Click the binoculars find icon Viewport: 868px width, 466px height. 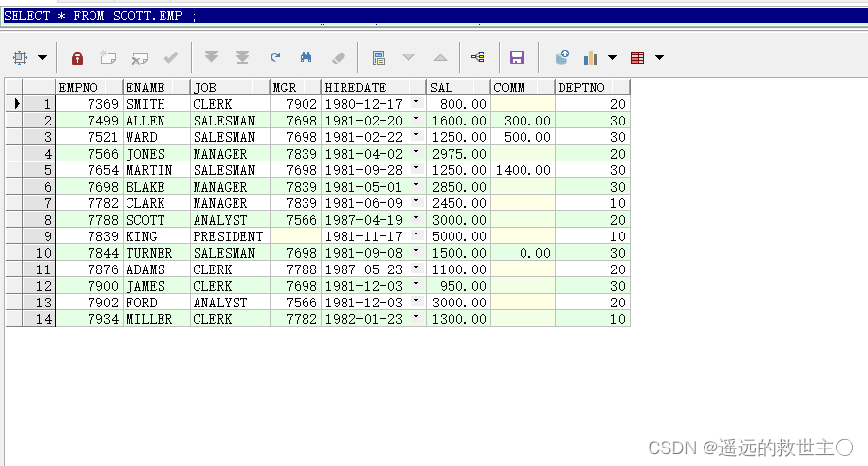[306, 58]
